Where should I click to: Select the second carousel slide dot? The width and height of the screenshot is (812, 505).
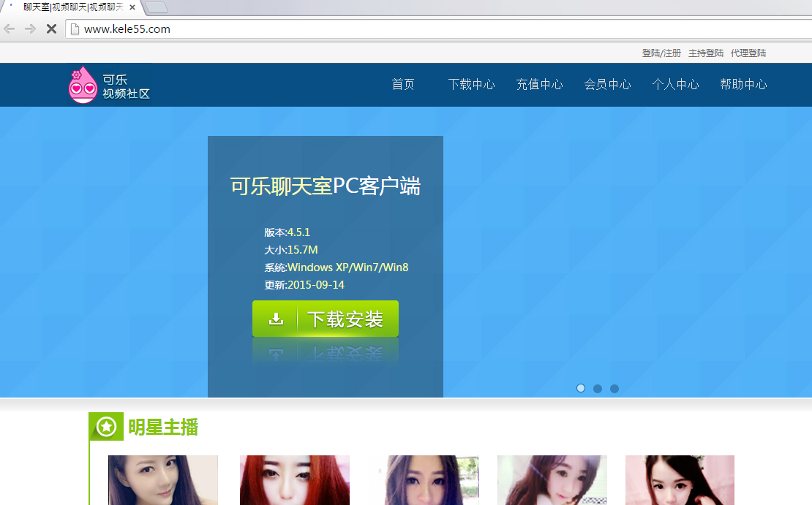point(598,388)
